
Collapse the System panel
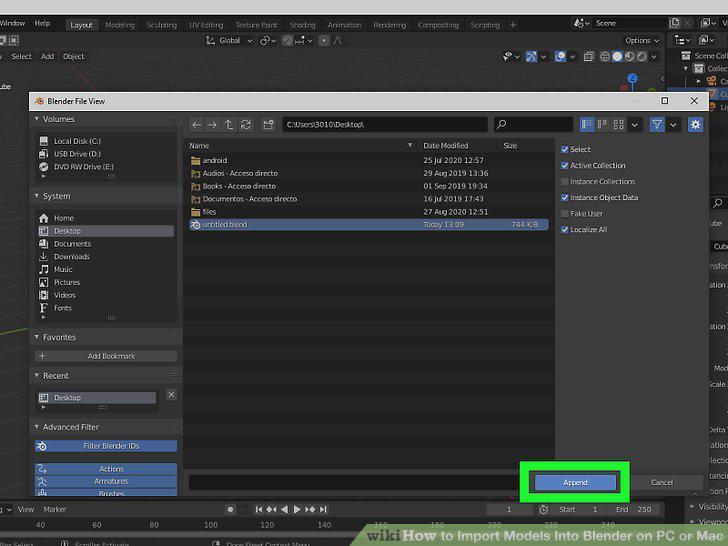tap(37, 196)
